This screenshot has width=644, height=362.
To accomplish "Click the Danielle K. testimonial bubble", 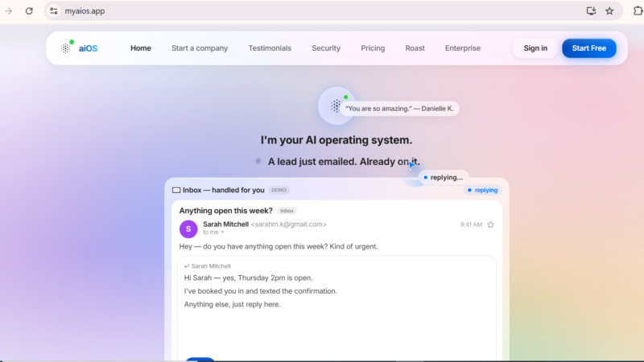I will click(399, 109).
